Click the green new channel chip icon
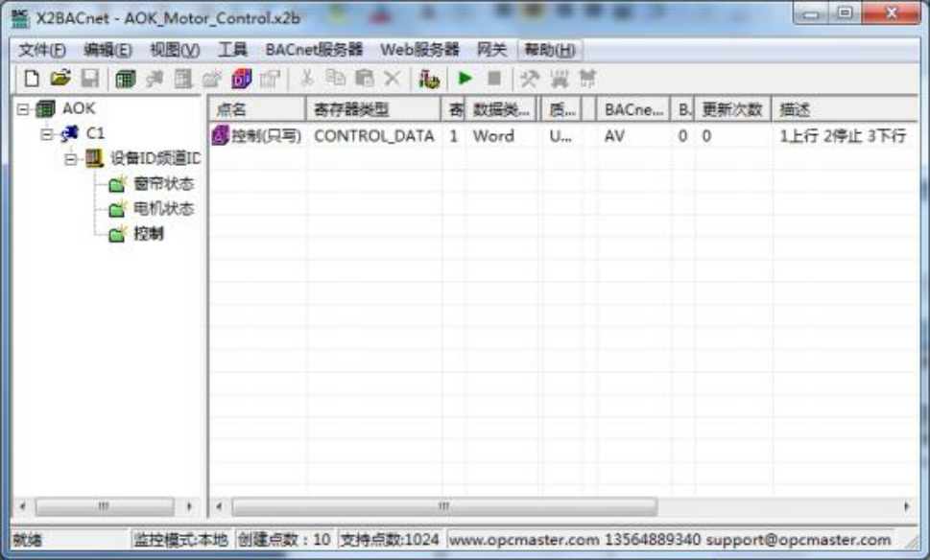Viewport: 930px width, 560px height. (x=125, y=79)
